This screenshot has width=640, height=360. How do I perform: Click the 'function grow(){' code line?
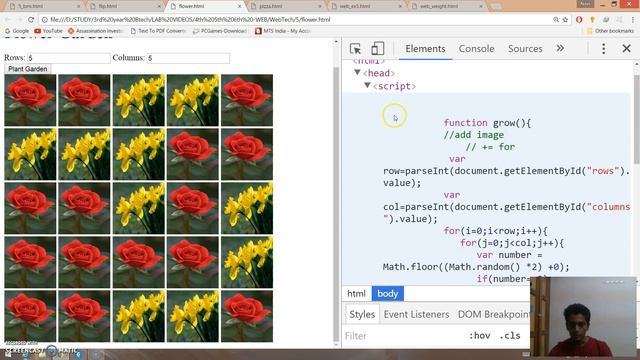[487, 123]
